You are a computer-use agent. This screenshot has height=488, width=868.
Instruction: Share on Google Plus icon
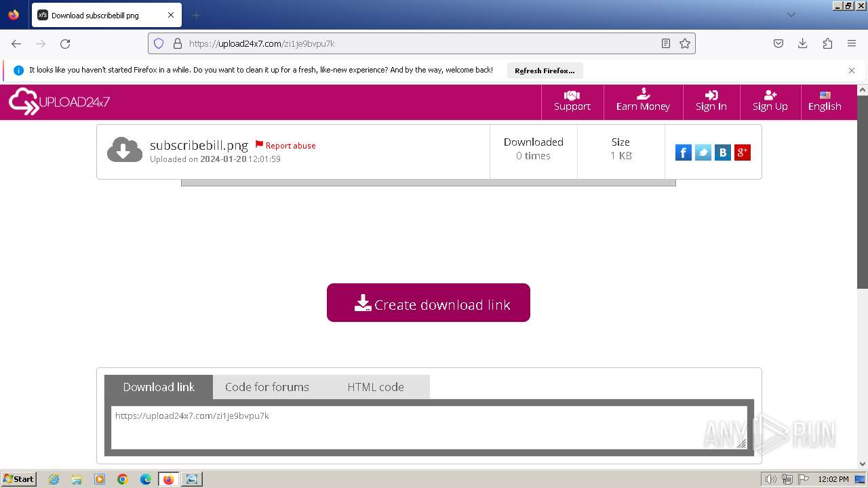click(x=743, y=152)
